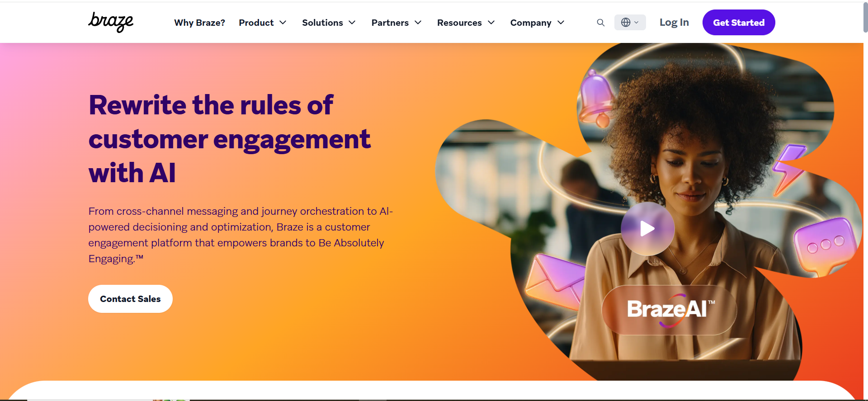The image size is (868, 401).
Task: Play the hero video
Action: 647,229
